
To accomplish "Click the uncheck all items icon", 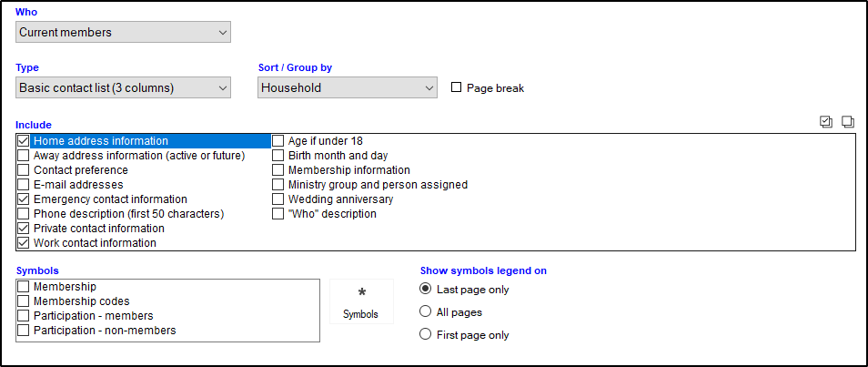I will pyautogui.click(x=848, y=122).
